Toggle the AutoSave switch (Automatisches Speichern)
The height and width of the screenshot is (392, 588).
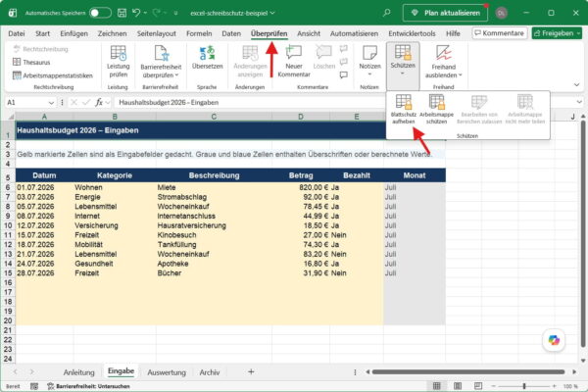click(100, 13)
